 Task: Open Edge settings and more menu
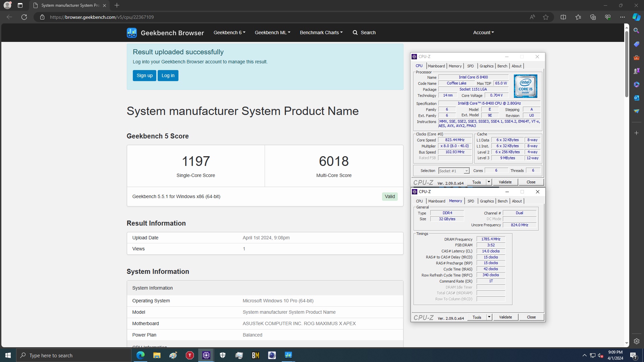[x=623, y=17]
